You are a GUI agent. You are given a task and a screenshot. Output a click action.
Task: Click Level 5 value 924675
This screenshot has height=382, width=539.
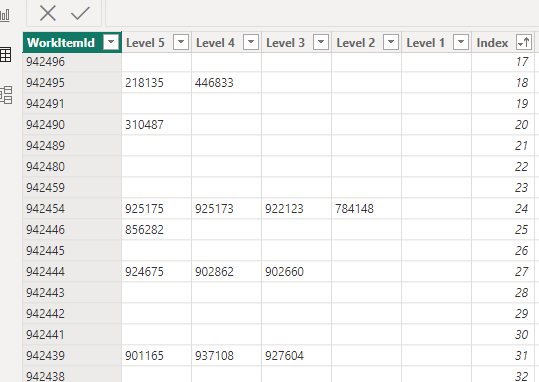pyautogui.click(x=144, y=272)
